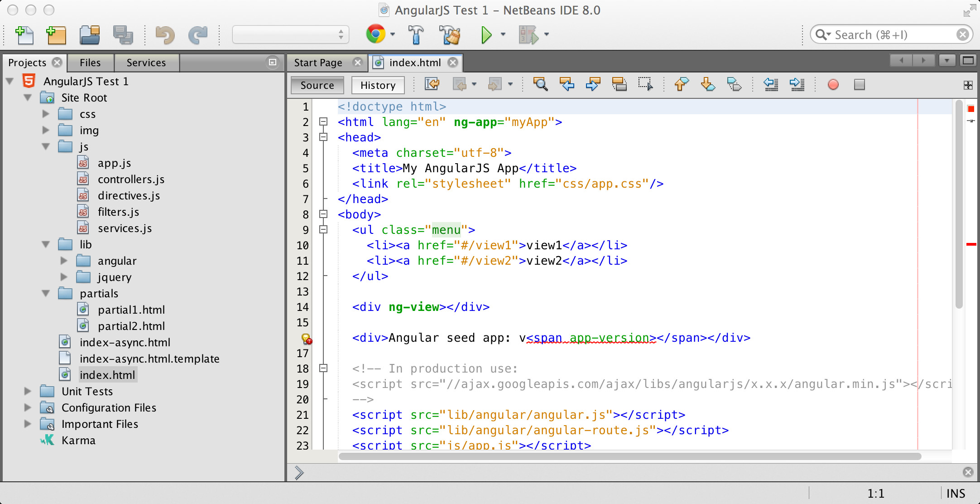Click the New File toolbar icon
This screenshot has height=504, width=980.
pos(24,35)
